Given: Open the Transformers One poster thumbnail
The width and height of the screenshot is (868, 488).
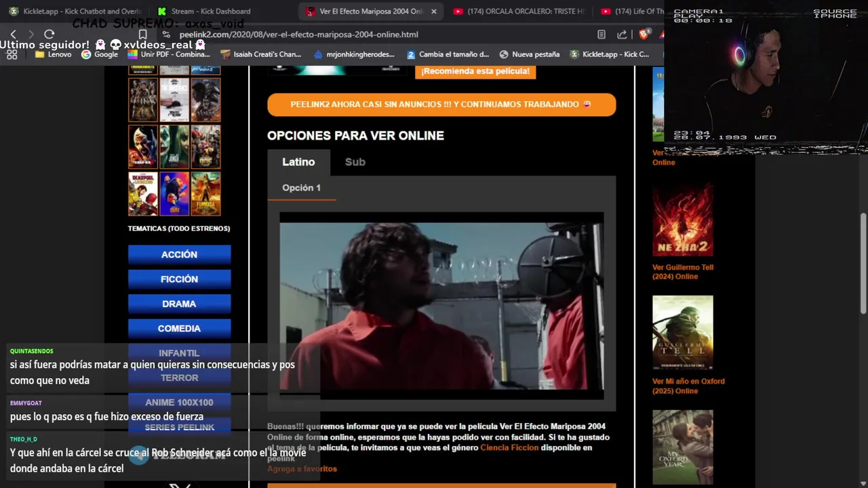Looking at the screenshot, I should (x=205, y=147).
